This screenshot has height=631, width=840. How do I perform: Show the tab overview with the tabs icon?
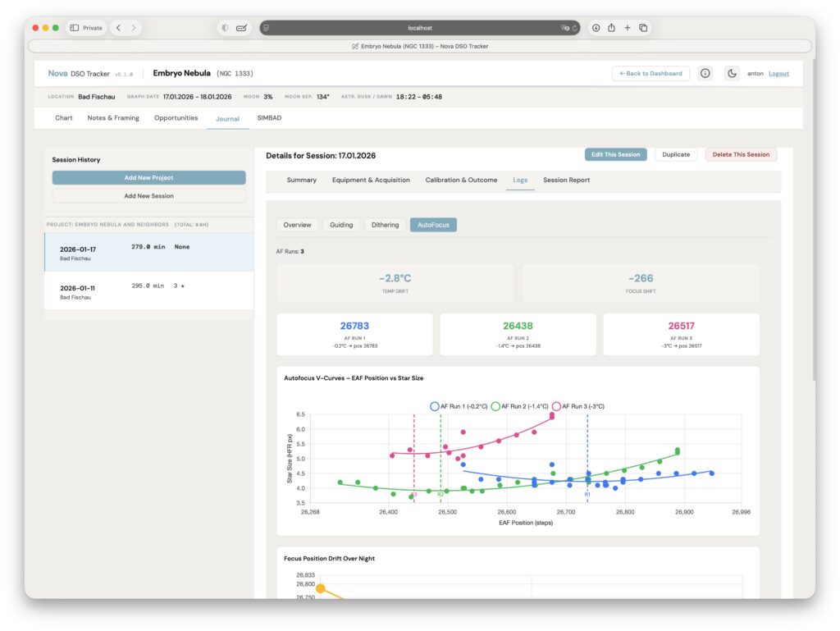click(x=645, y=27)
